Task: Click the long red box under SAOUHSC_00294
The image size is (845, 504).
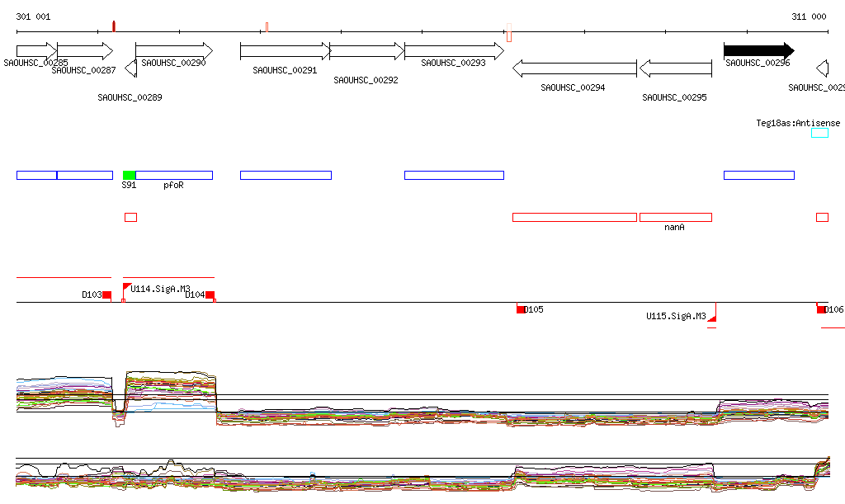Action: (x=574, y=218)
